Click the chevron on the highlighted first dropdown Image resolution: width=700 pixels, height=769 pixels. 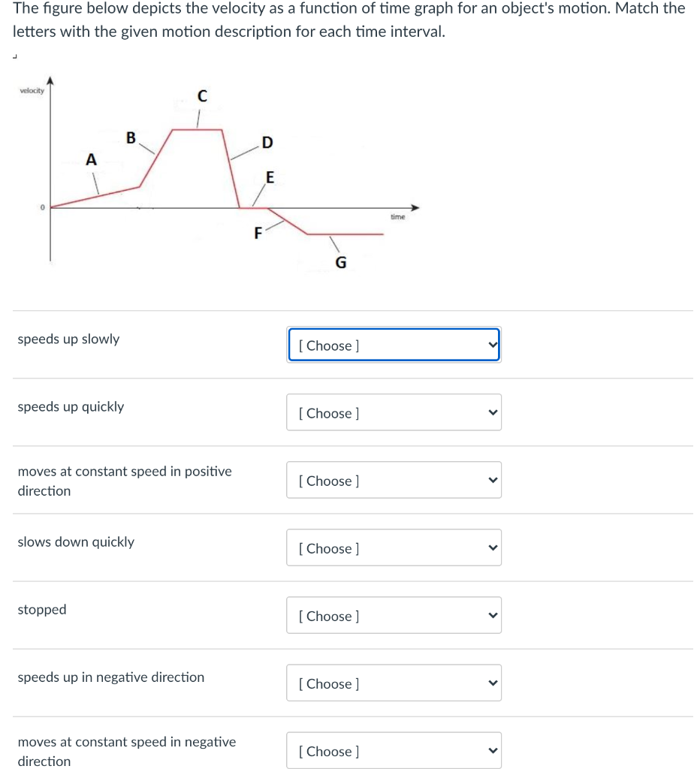click(x=492, y=345)
